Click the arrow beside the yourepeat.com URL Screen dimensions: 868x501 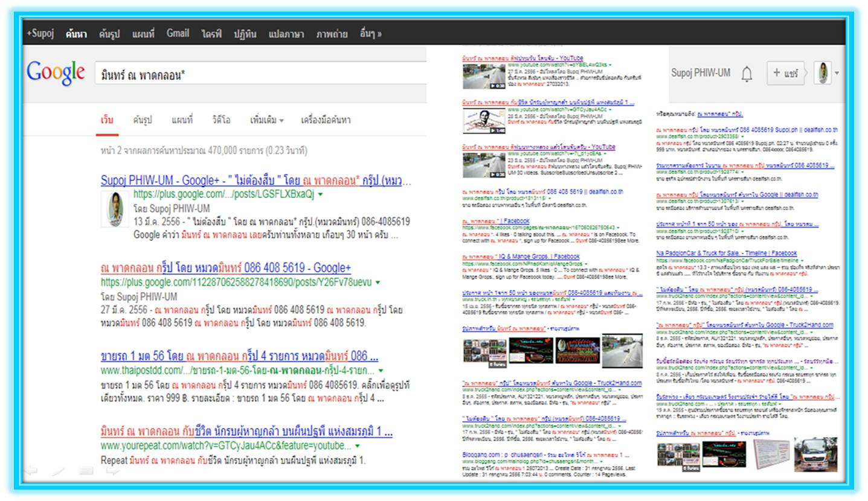coord(358,446)
